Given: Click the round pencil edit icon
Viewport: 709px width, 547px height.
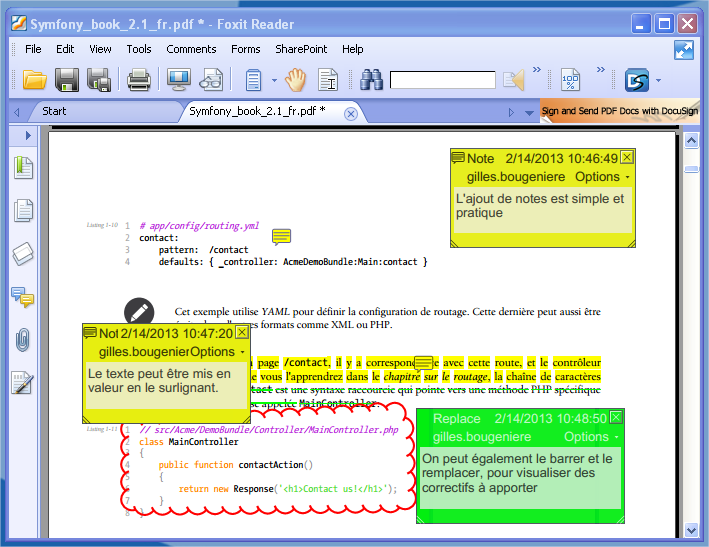Looking at the screenshot, I should click(x=139, y=312).
